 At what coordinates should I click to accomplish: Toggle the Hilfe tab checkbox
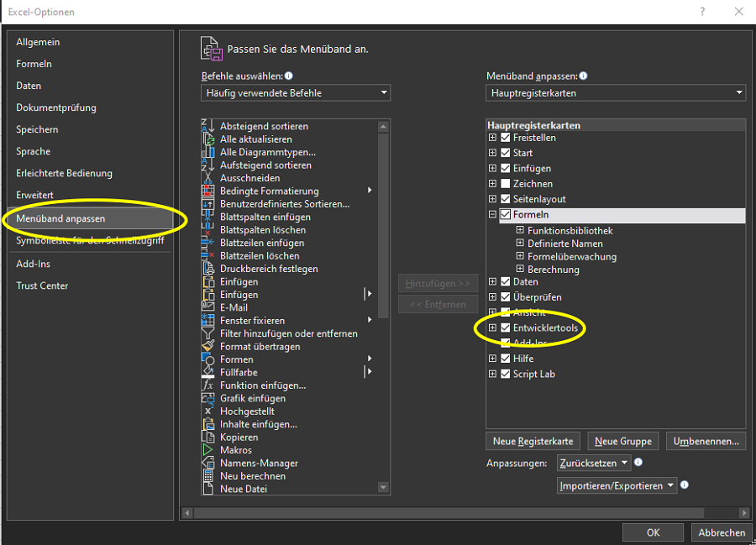[x=506, y=359]
